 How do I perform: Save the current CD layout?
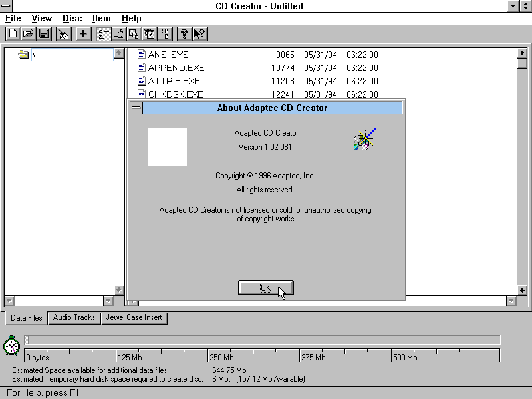click(x=44, y=33)
